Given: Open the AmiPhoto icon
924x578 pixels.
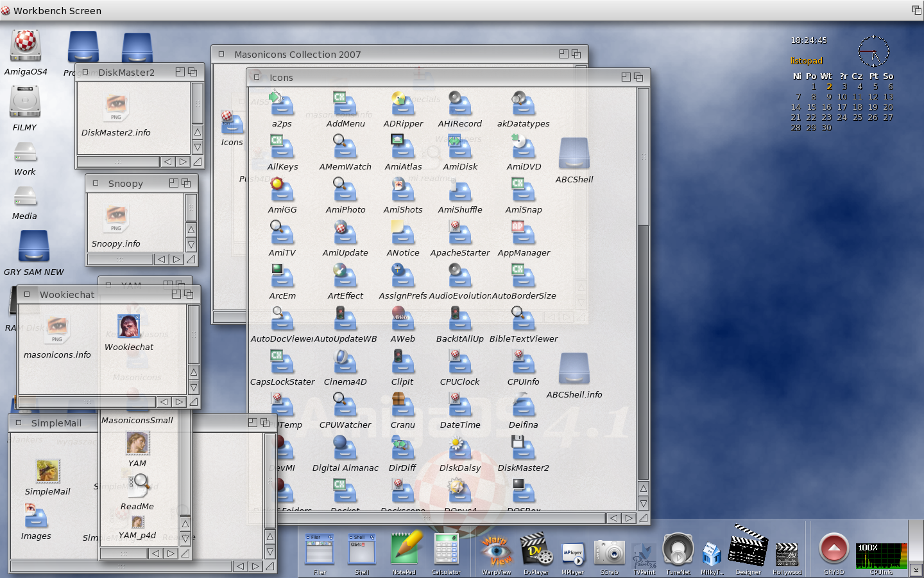Looking at the screenshot, I should [x=345, y=190].
